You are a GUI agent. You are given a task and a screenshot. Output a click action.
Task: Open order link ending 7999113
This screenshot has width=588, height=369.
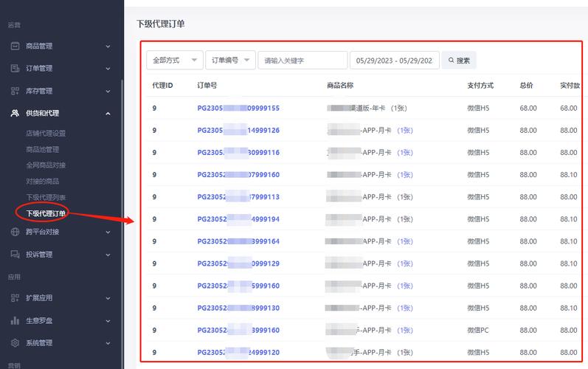click(x=238, y=197)
